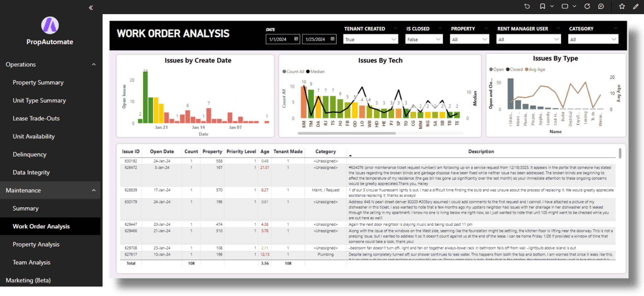Click the Plumbing category cell
The image size is (644, 296).
point(326,254)
